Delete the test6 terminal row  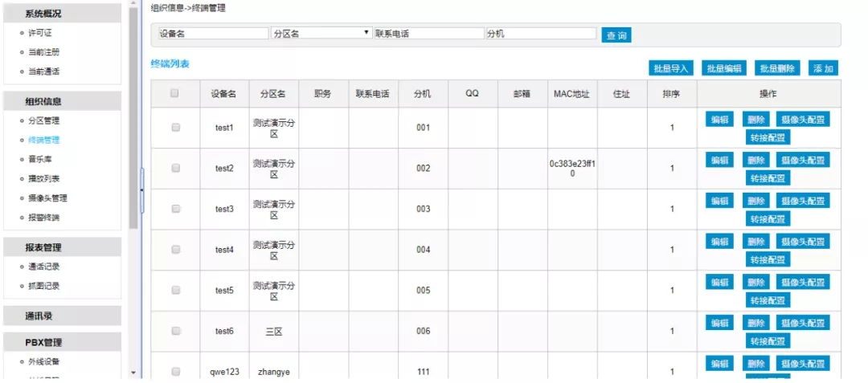(755, 323)
